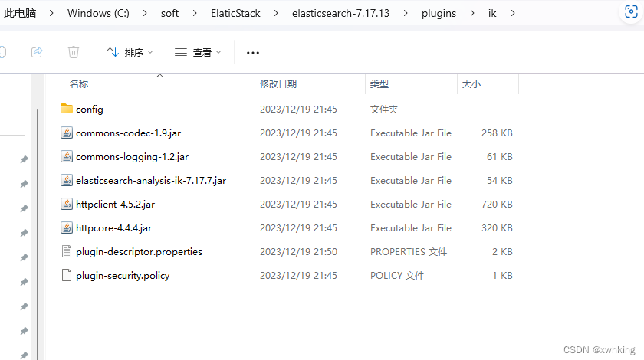This screenshot has height=360, width=644.
Task: Select the commons-codec-1.9.jar file icon
Action: (x=67, y=133)
